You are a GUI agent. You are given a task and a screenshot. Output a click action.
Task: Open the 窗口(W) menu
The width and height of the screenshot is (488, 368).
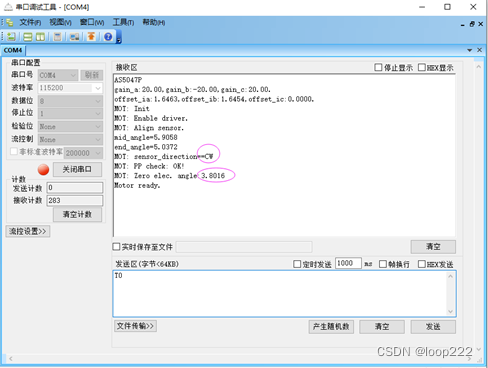92,22
